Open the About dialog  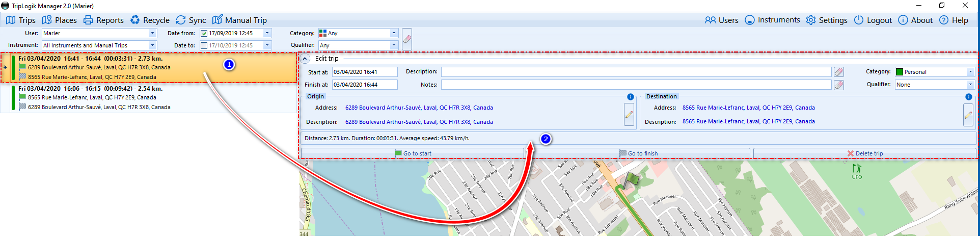[x=915, y=20]
